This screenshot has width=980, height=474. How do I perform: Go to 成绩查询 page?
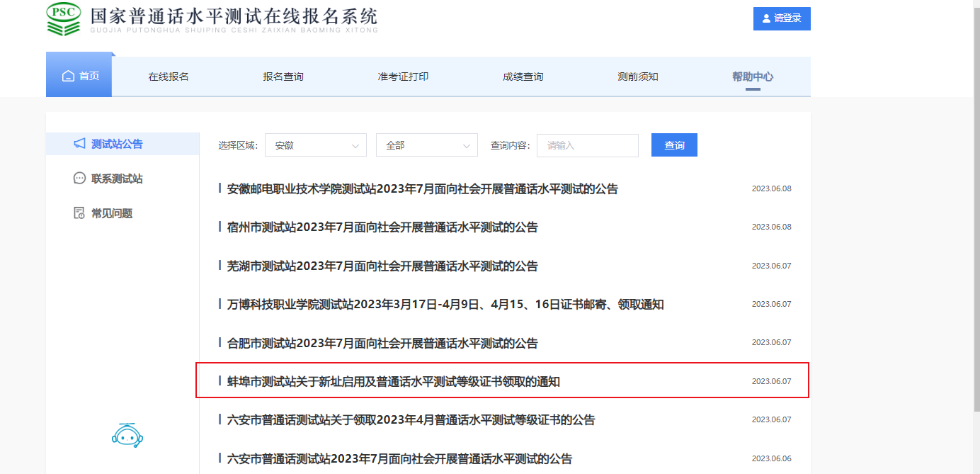point(523,77)
